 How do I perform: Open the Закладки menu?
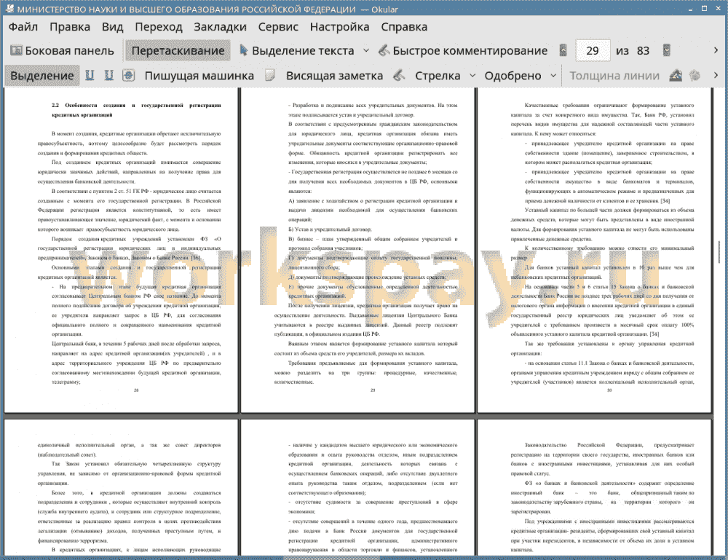(x=220, y=27)
